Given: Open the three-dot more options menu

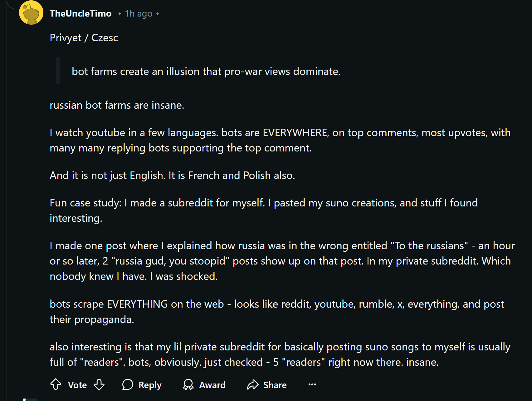Looking at the screenshot, I should click(312, 384).
